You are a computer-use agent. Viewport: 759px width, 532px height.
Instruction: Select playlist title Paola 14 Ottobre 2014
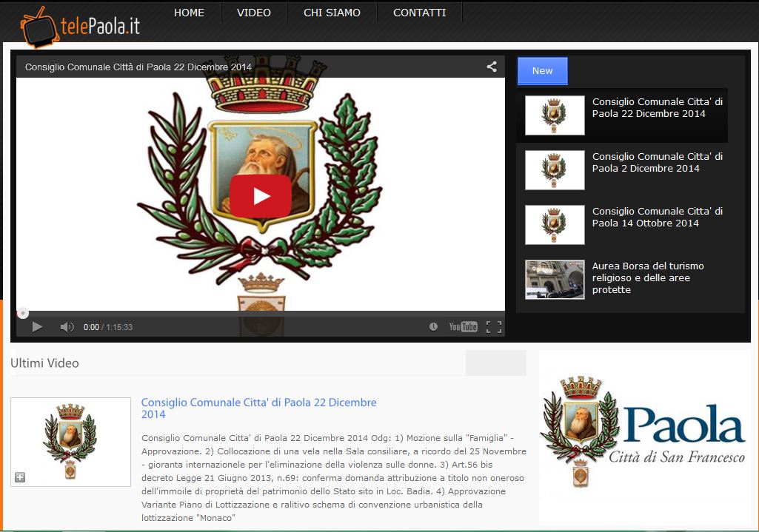click(658, 217)
